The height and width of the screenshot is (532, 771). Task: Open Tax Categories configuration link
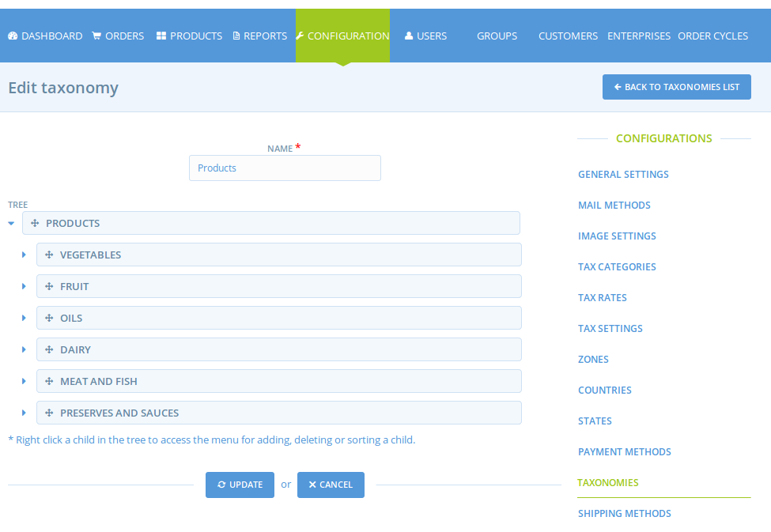pyautogui.click(x=617, y=267)
